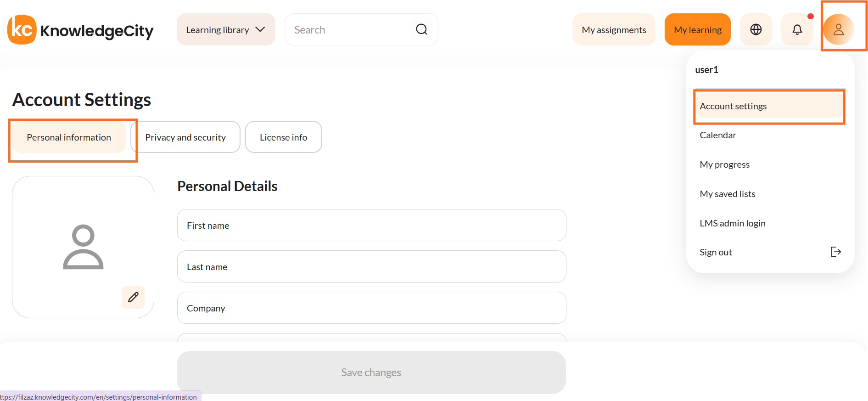Edit profile picture with pencil icon

(x=133, y=297)
